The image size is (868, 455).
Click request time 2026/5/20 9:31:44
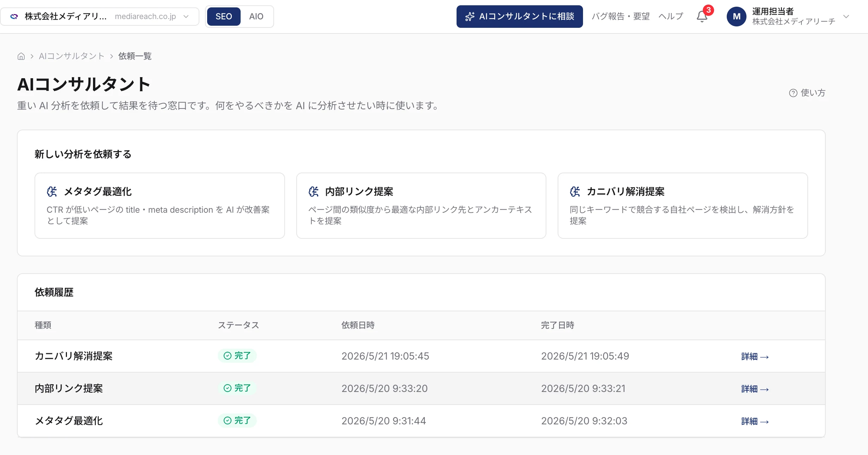(x=384, y=421)
